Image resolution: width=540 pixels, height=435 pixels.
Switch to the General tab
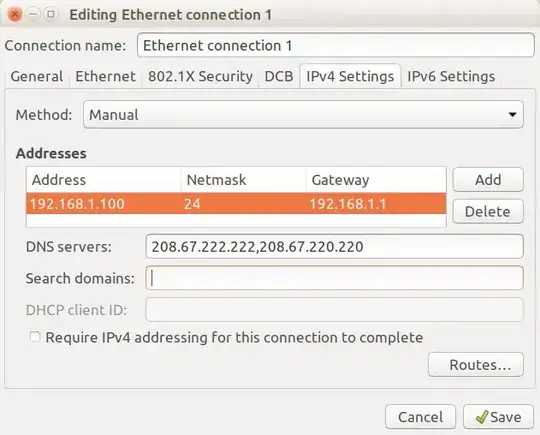pos(37,76)
